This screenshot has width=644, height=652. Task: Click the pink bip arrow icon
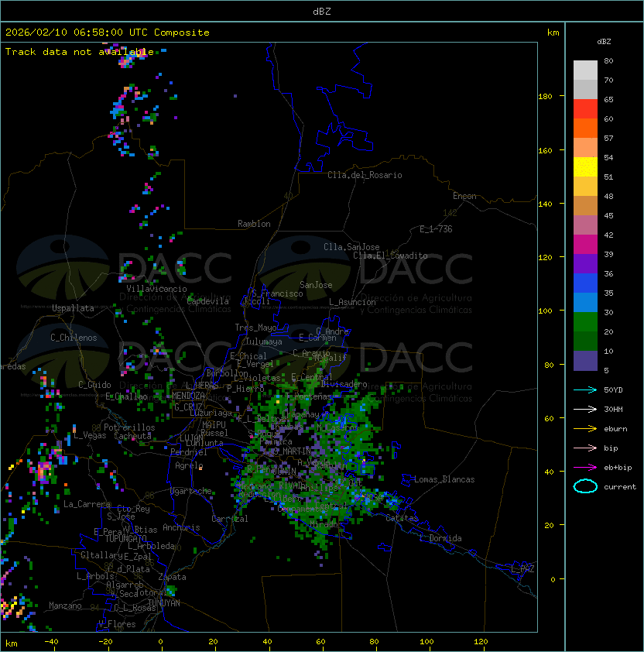point(585,448)
